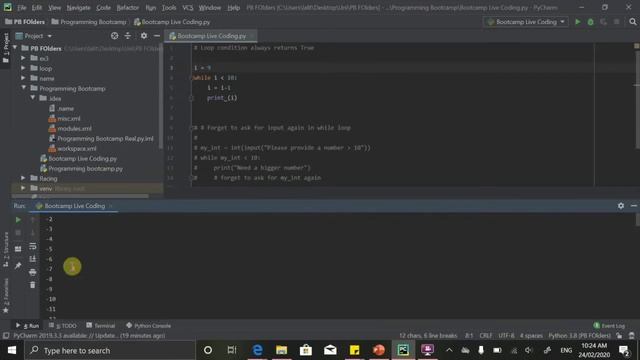Viewport: 640px width, 360px height.
Task: Open the run configuration dropdown
Action: 526,22
